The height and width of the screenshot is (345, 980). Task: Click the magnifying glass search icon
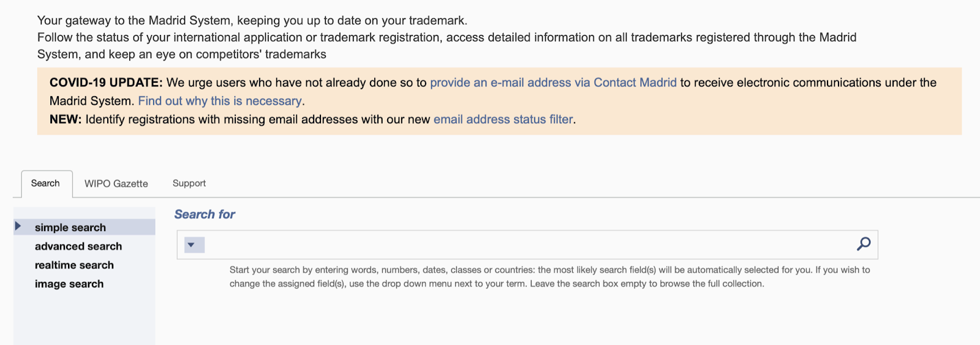coord(864,244)
